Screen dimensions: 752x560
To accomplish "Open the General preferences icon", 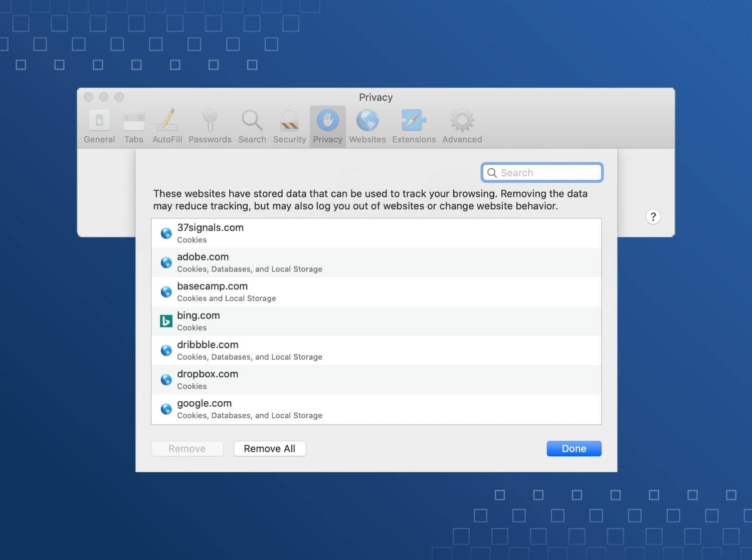I will tap(99, 120).
